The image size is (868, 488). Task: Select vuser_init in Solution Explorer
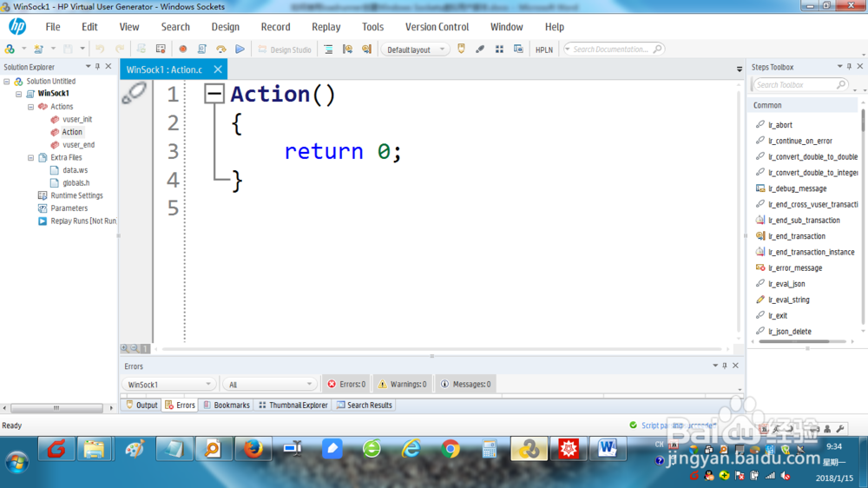pyautogui.click(x=77, y=119)
